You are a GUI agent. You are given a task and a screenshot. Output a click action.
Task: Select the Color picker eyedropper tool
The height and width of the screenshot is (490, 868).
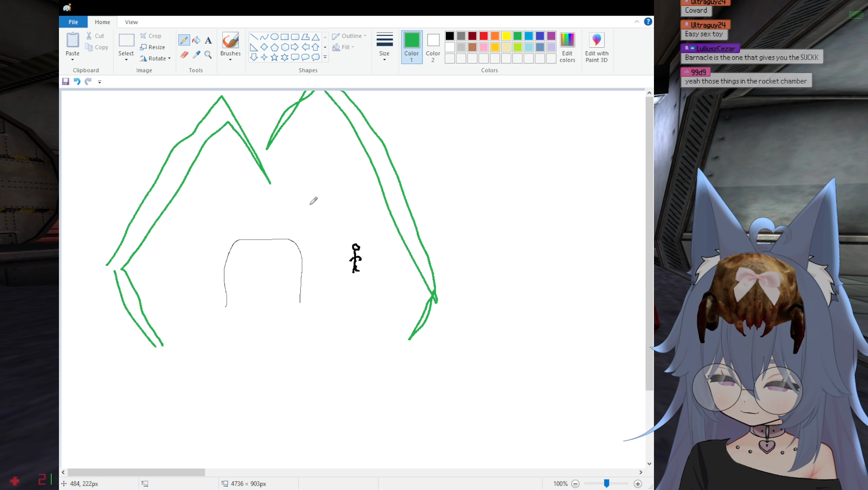(196, 55)
